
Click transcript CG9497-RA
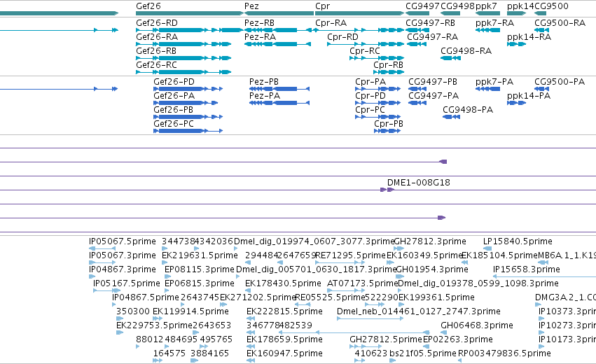coord(432,37)
